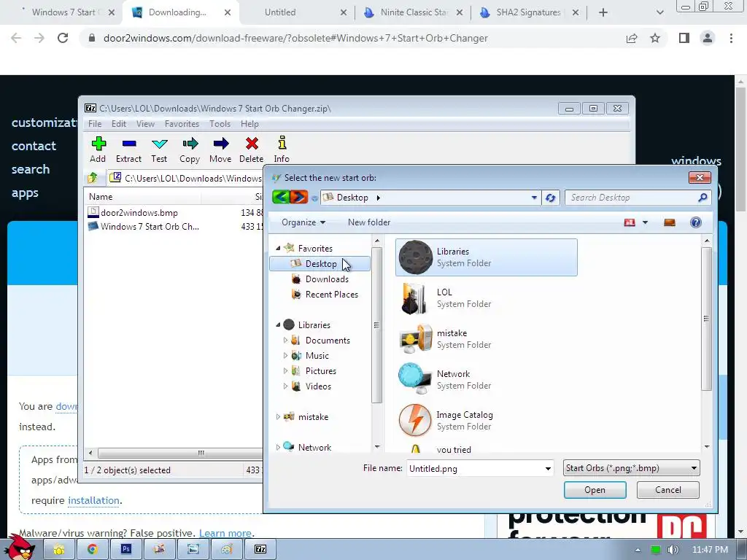Switch to the Ninite Classic Start tab
Image resolution: width=747 pixels, height=560 pixels.
413,12
